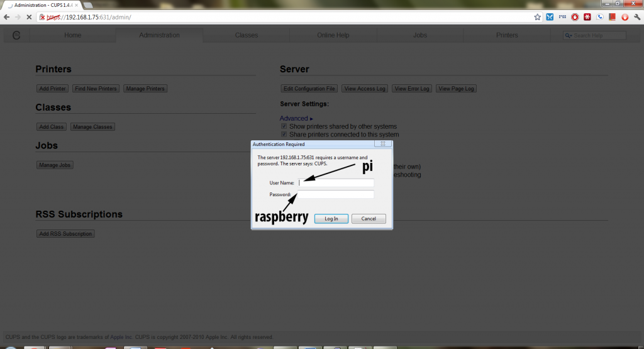Open a new browser tab
The width and height of the screenshot is (644, 349).
87,5
